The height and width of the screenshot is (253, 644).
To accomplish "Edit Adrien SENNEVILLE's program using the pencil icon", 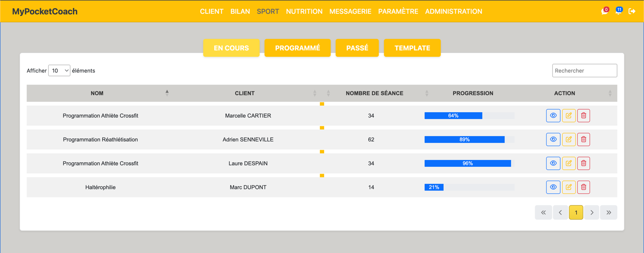I will click(568, 139).
